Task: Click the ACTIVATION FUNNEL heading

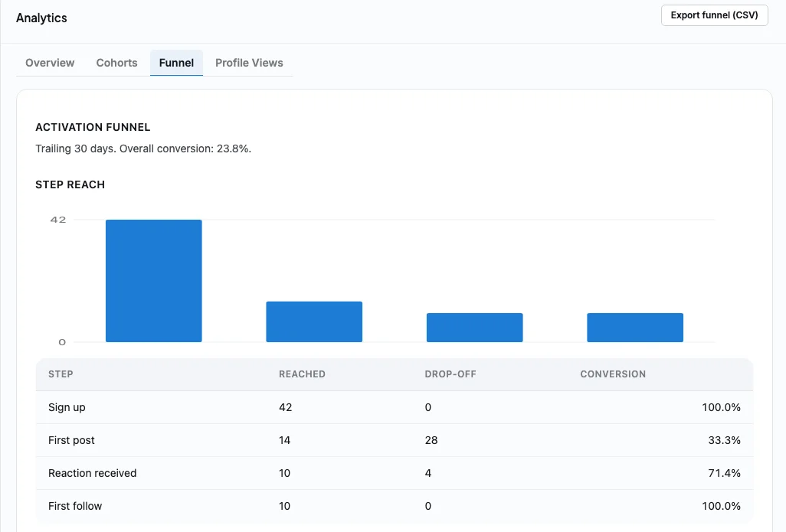Action: click(x=93, y=127)
